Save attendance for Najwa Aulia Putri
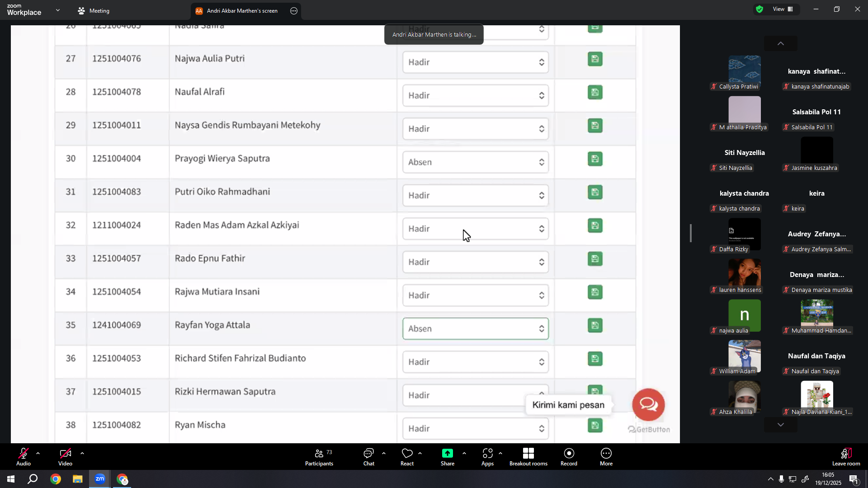The image size is (868, 488). pos(595,59)
